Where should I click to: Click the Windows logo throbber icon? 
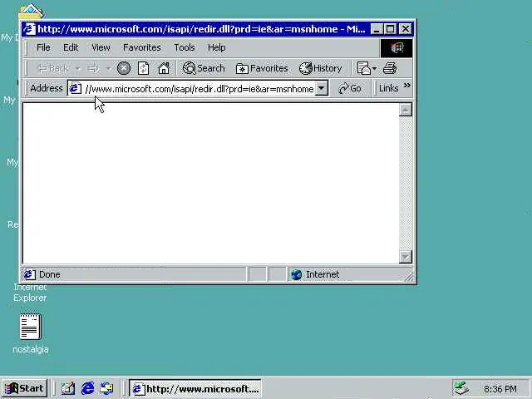click(x=397, y=48)
